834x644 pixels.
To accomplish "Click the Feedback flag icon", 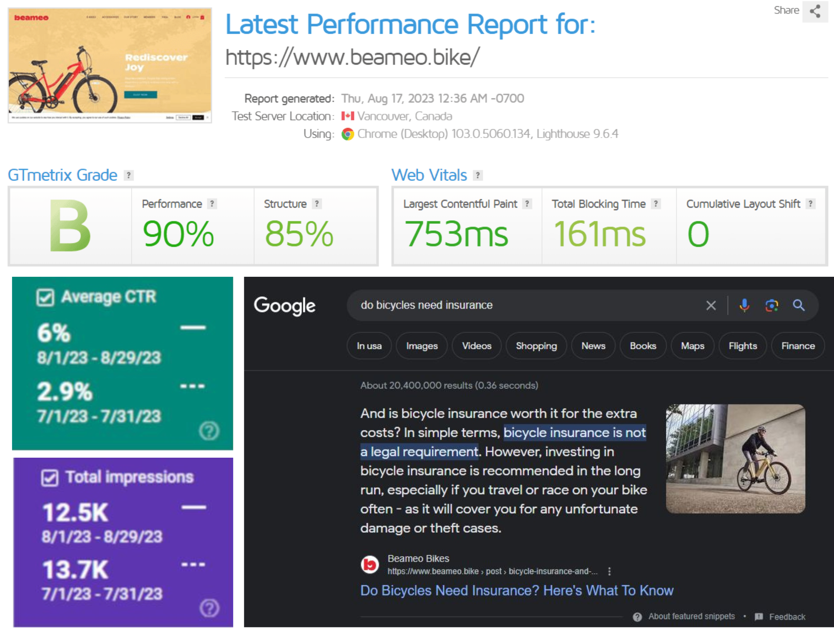I will pyautogui.click(x=759, y=617).
